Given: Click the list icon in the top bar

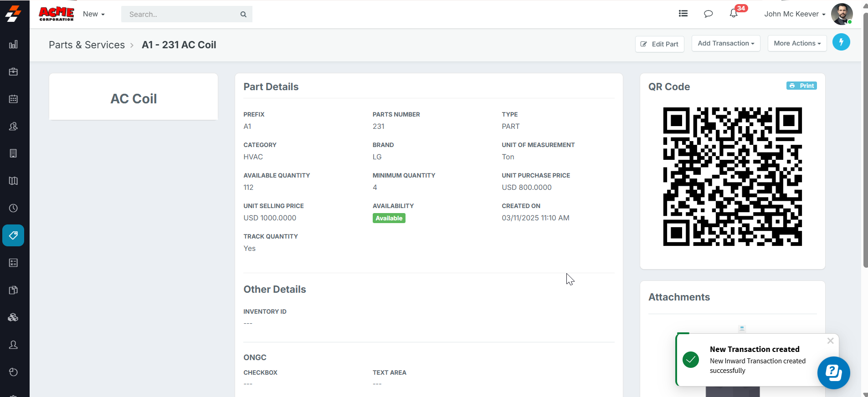Looking at the screenshot, I should point(683,14).
